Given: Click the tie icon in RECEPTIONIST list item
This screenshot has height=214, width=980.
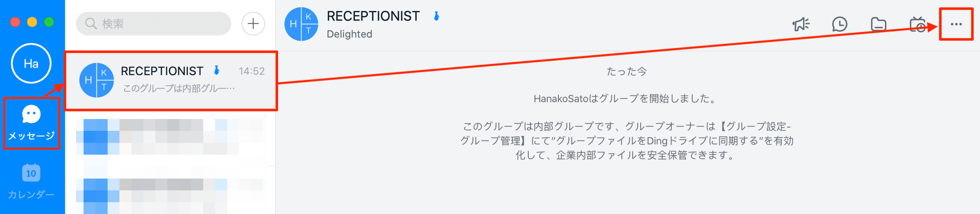Looking at the screenshot, I should pos(217,70).
